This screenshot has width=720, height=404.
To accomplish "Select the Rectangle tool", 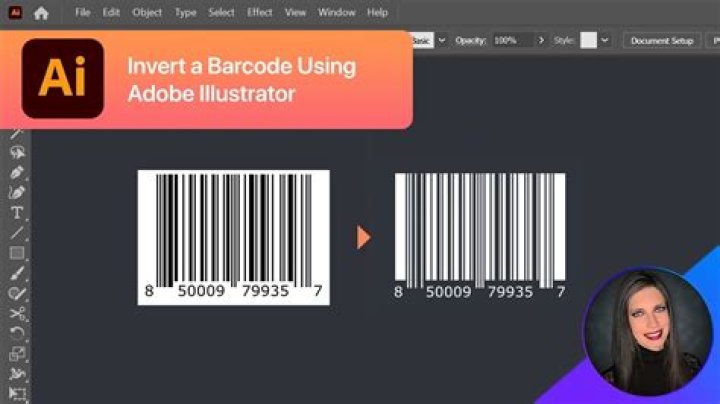I will click(x=17, y=253).
